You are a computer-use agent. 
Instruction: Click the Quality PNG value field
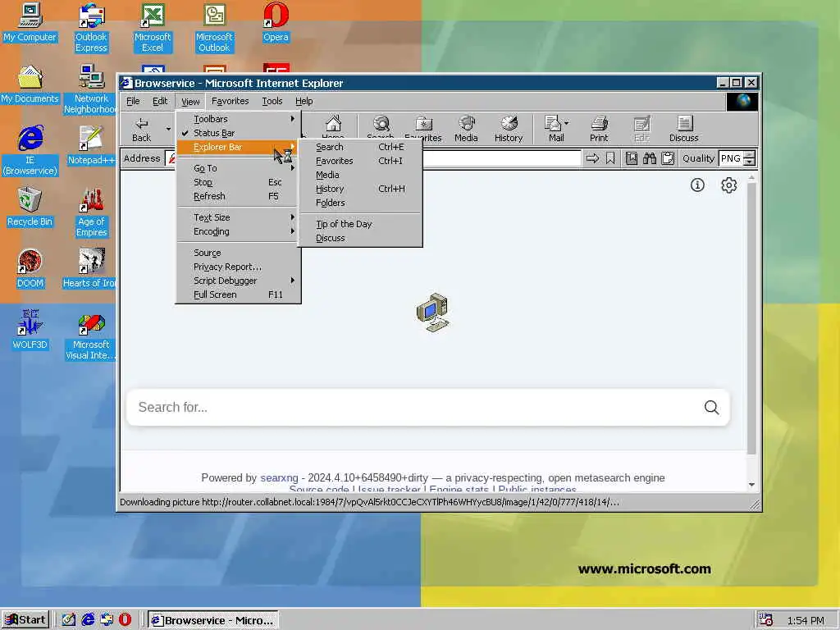pos(731,158)
